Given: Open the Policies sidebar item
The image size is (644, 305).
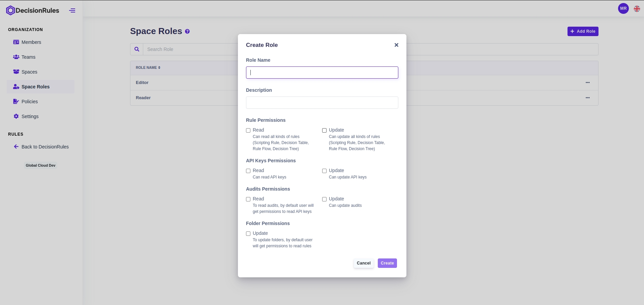Looking at the screenshot, I should pos(30,102).
